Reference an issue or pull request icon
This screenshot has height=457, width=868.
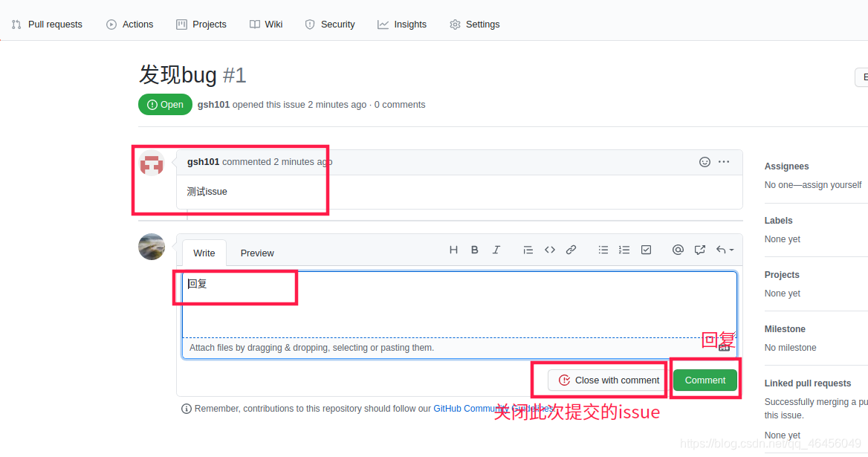point(700,250)
